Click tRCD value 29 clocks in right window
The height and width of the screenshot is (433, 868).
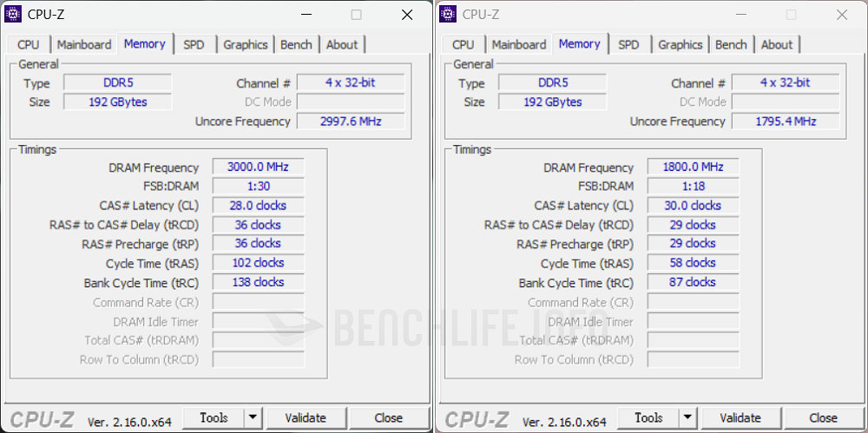tap(693, 225)
